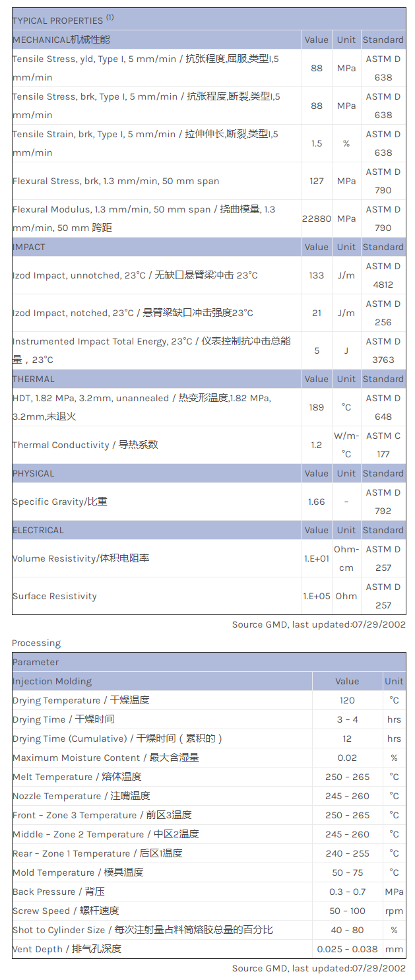Click the Drying Temperature value 120
The height and width of the screenshot is (980, 415).
[x=347, y=700]
